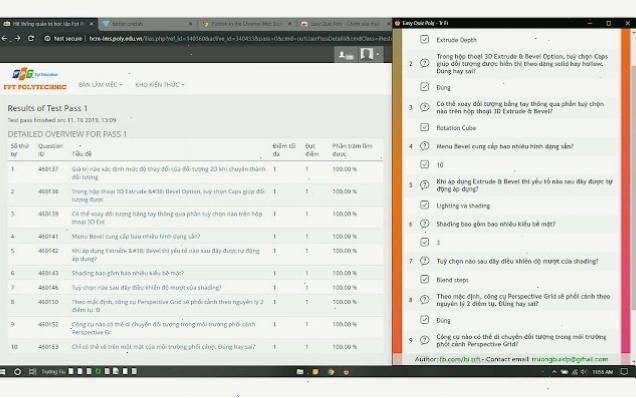Click the system clock in taskbar

click(602, 372)
